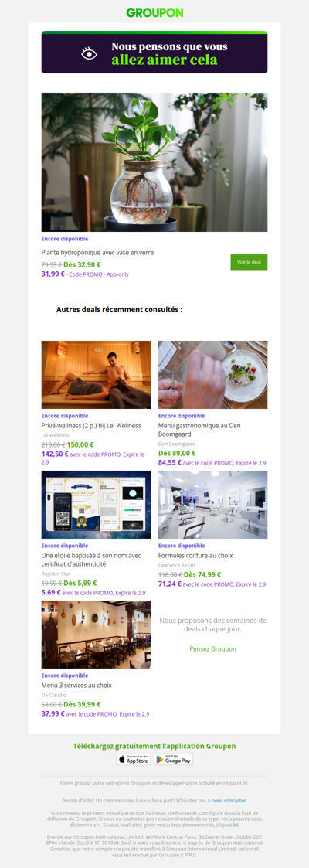
Task: Click the 'Voir le deal' button
Action: click(x=249, y=262)
